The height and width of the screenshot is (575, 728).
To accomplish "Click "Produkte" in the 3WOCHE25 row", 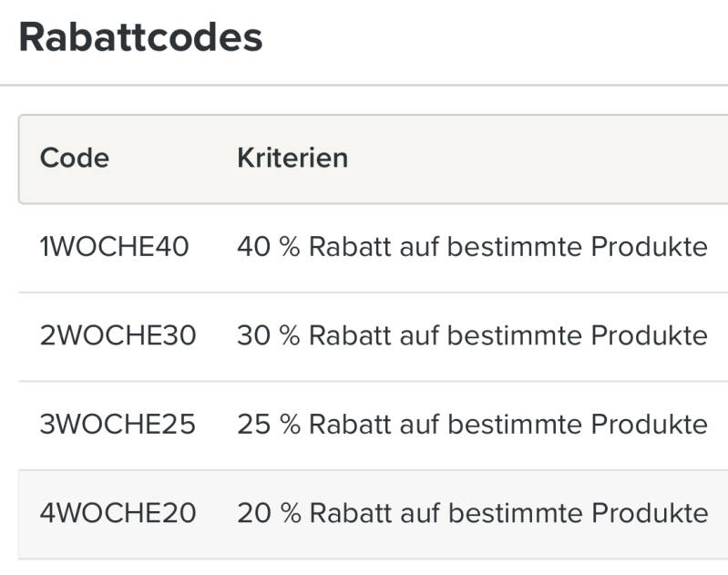I will tap(650, 425).
